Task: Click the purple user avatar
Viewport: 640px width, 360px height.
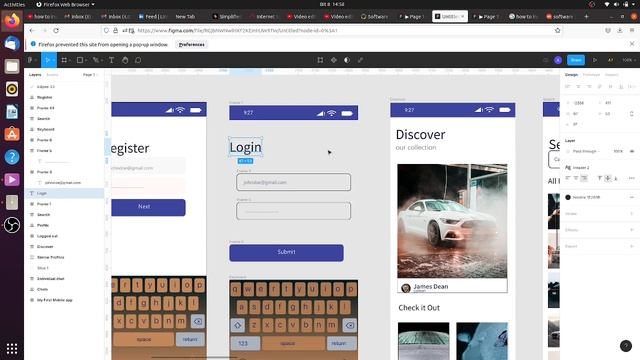Action: pos(558,60)
